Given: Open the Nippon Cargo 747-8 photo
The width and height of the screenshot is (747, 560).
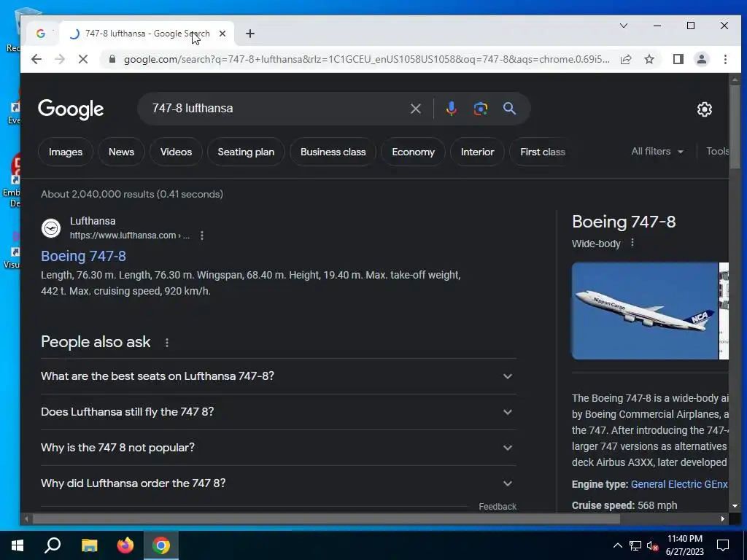Looking at the screenshot, I should pos(645,311).
